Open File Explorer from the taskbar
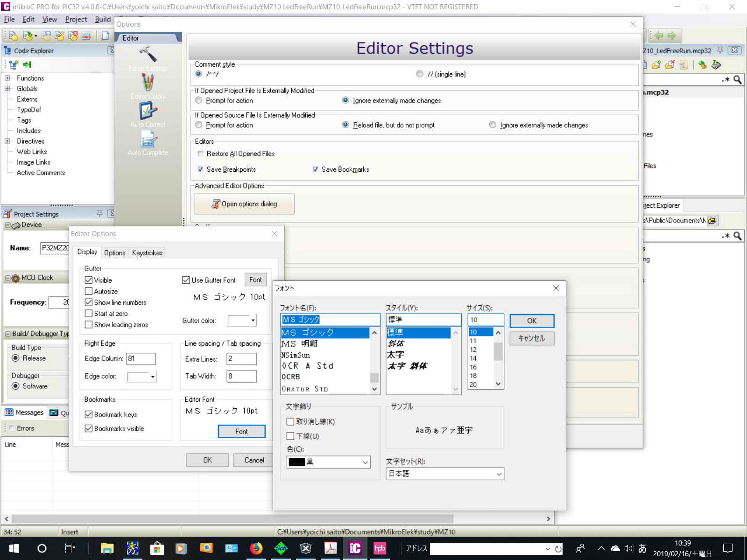 pos(107,548)
